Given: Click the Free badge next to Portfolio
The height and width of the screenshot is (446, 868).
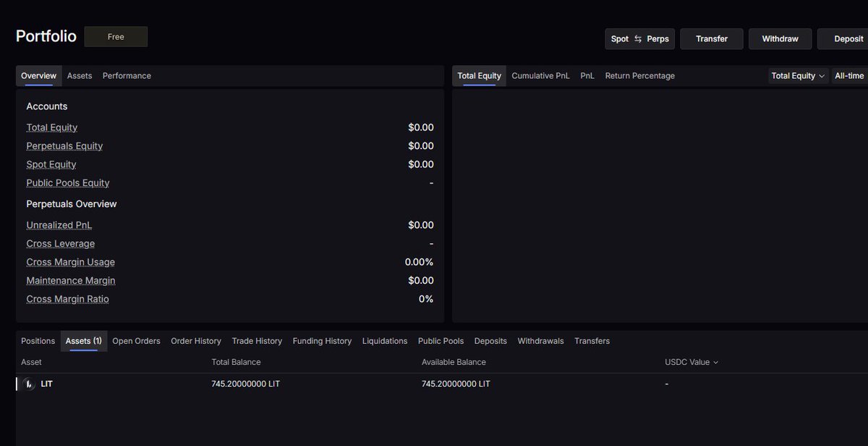Looking at the screenshot, I should point(116,35).
